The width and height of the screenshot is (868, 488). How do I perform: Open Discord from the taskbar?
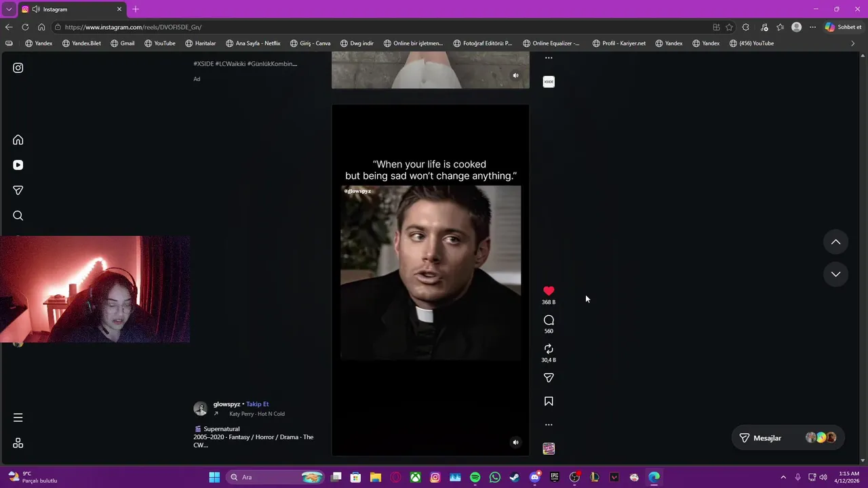point(535,477)
